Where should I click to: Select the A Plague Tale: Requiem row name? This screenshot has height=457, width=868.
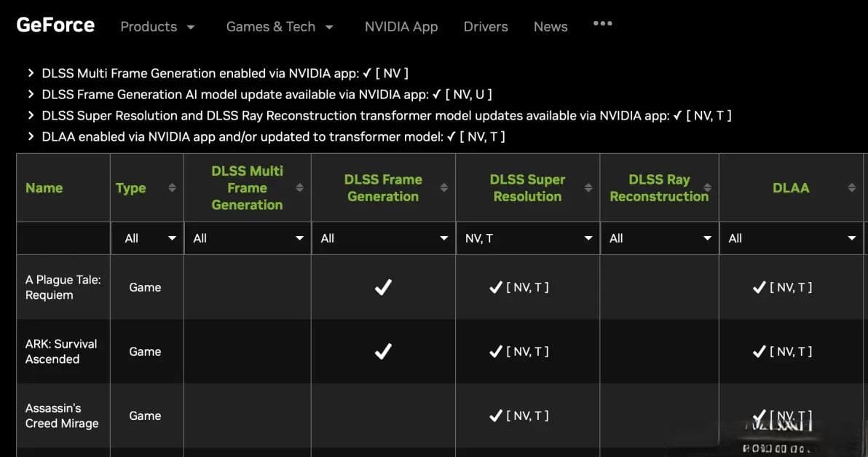(63, 287)
